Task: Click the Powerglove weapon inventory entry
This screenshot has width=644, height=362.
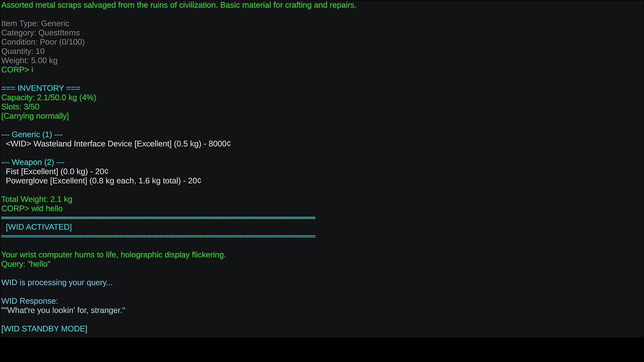Action: [x=103, y=181]
